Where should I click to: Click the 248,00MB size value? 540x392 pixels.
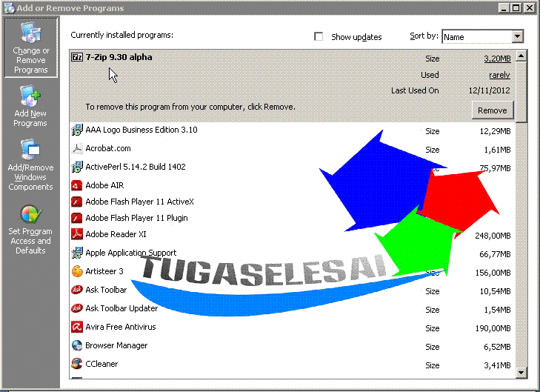493,236
